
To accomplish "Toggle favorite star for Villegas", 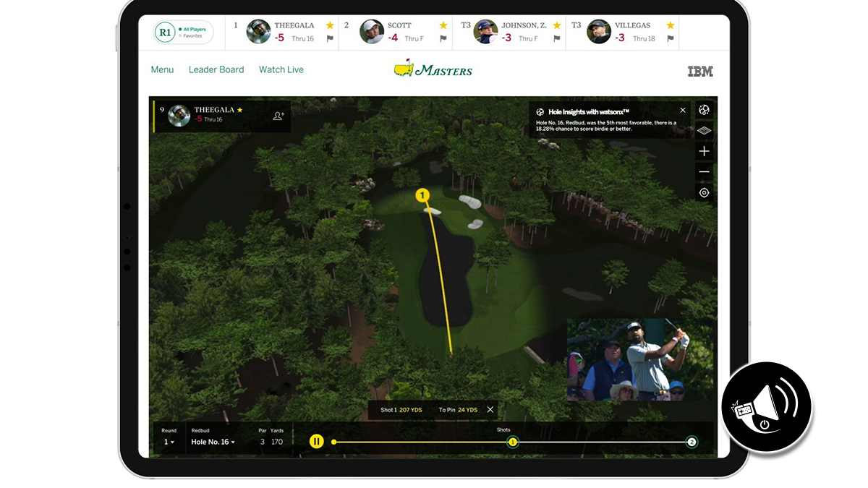I will click(x=671, y=25).
